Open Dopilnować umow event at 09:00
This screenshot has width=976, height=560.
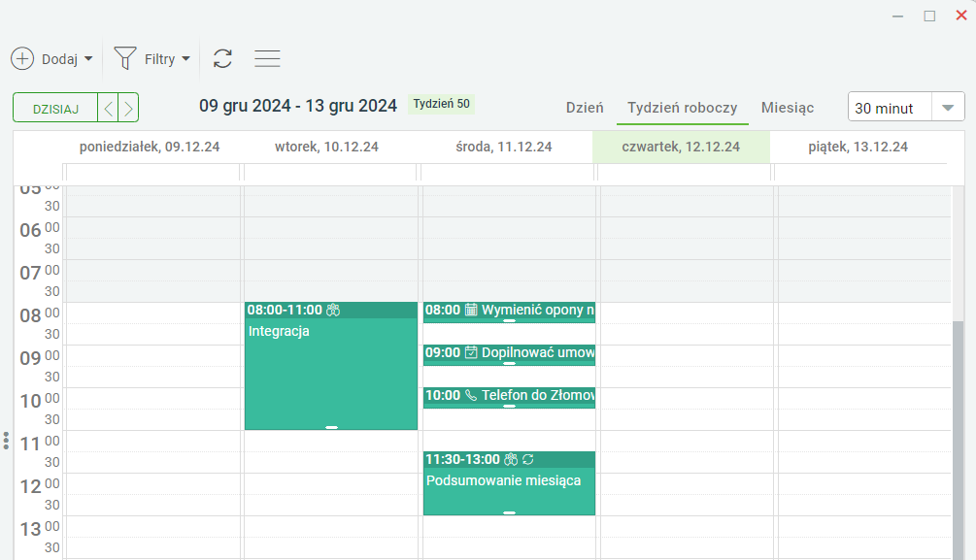point(509,354)
